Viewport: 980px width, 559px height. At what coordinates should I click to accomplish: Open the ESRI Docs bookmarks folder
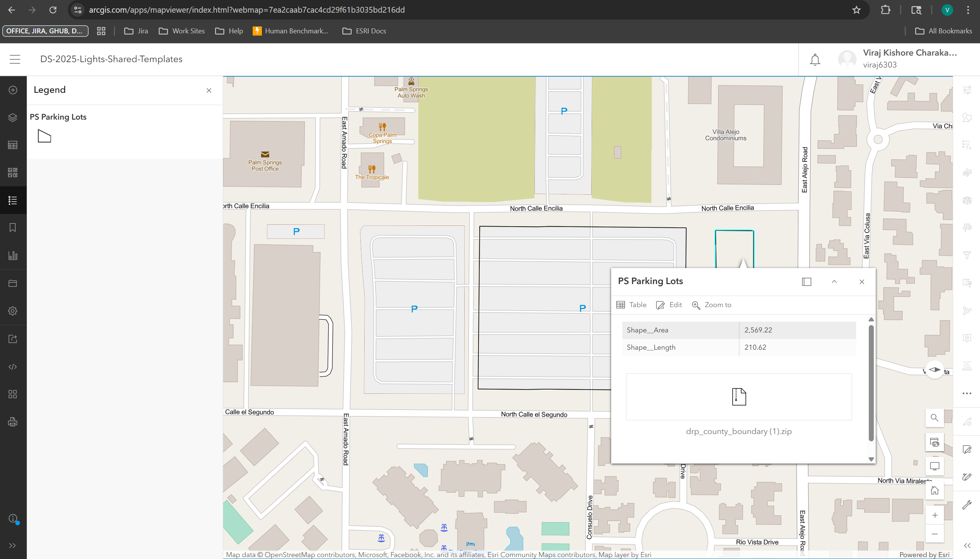click(x=364, y=31)
